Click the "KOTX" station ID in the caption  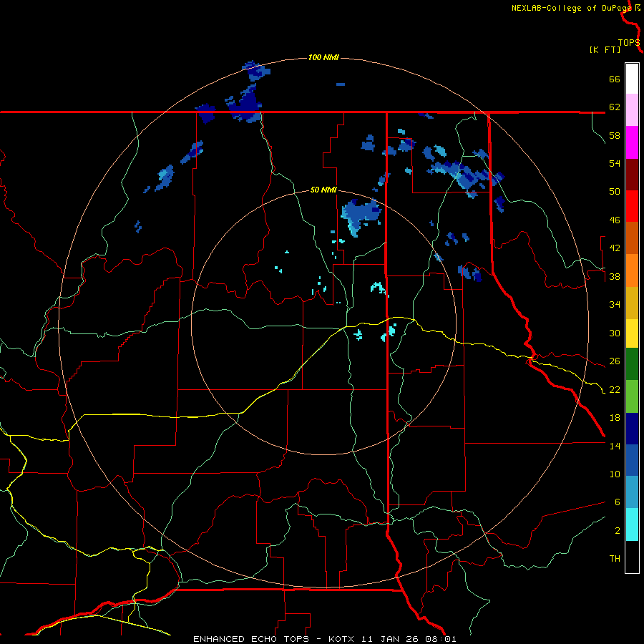coord(343,639)
